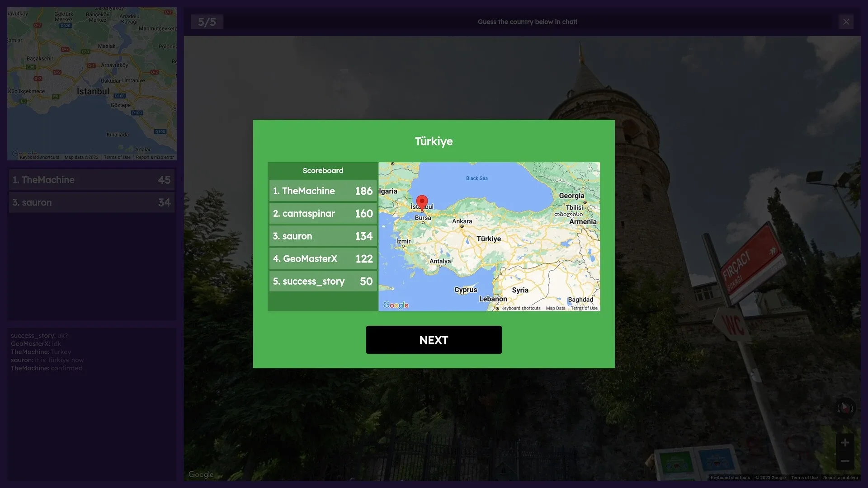Open Terms of Use on result map
The height and width of the screenshot is (488, 868).
pyautogui.click(x=584, y=308)
